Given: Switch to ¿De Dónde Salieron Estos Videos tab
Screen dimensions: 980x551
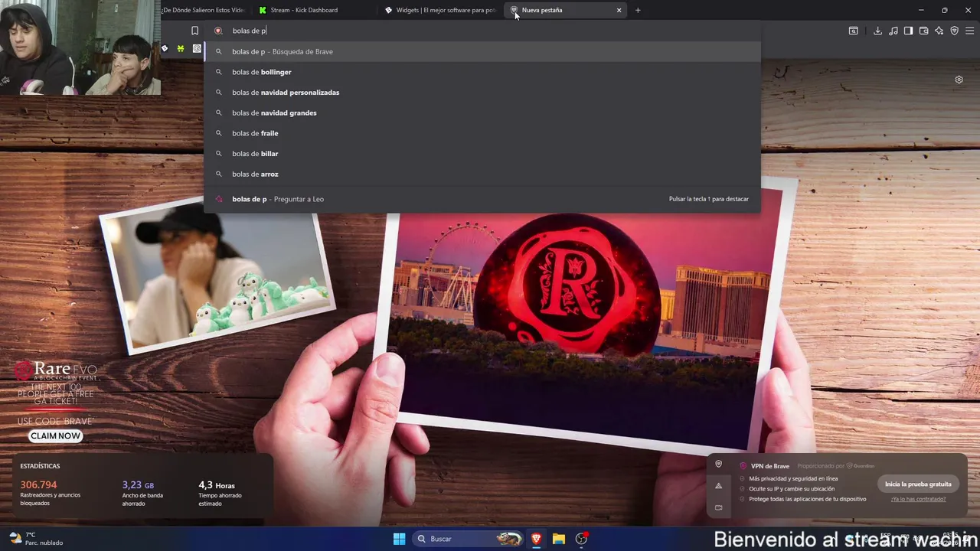Looking at the screenshot, I should tap(202, 10).
